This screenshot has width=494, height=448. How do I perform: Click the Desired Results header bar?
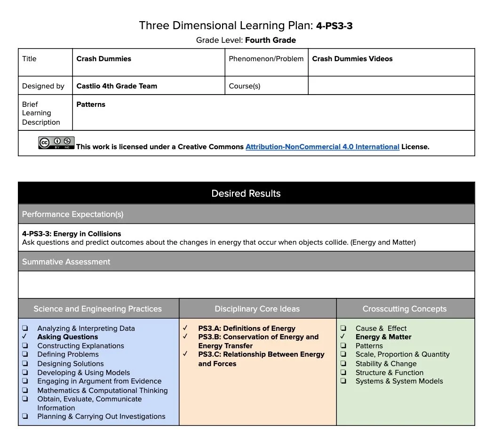(x=246, y=193)
